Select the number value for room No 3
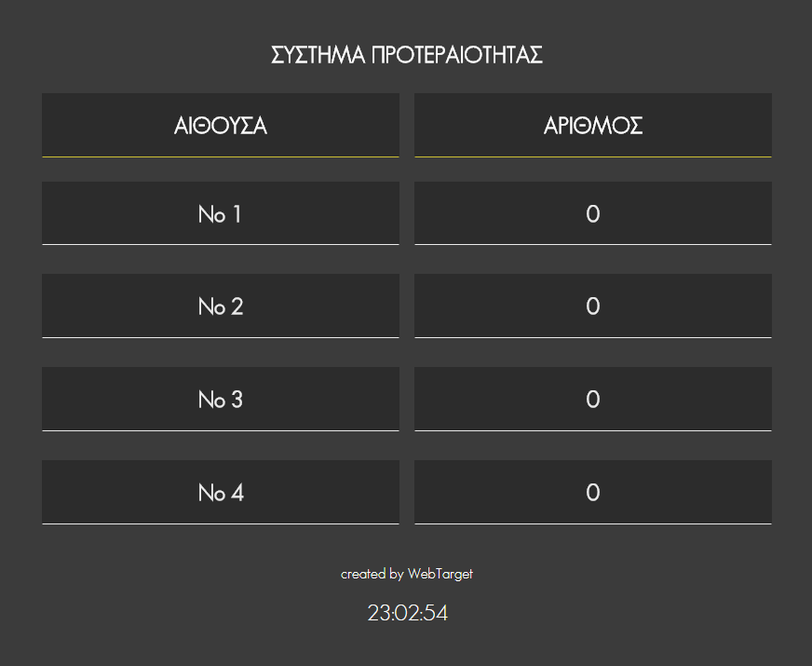The width and height of the screenshot is (812, 666). [x=593, y=400]
